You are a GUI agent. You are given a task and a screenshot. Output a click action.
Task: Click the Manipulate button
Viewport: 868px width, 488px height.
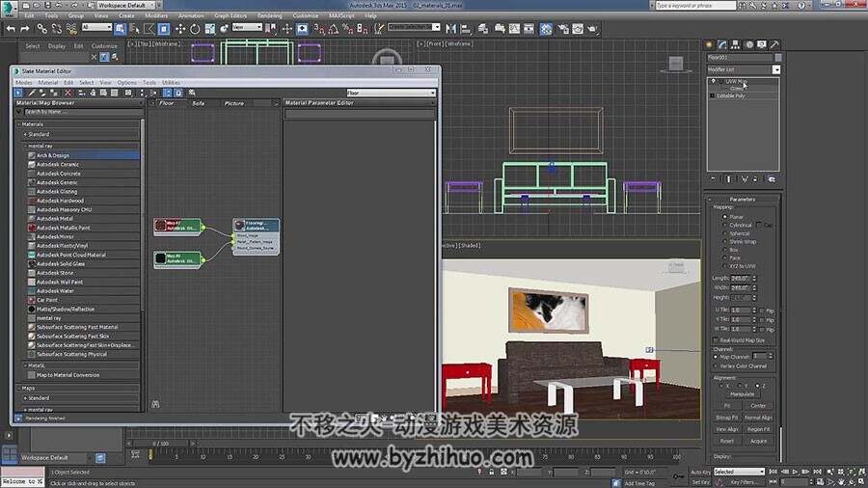click(743, 394)
